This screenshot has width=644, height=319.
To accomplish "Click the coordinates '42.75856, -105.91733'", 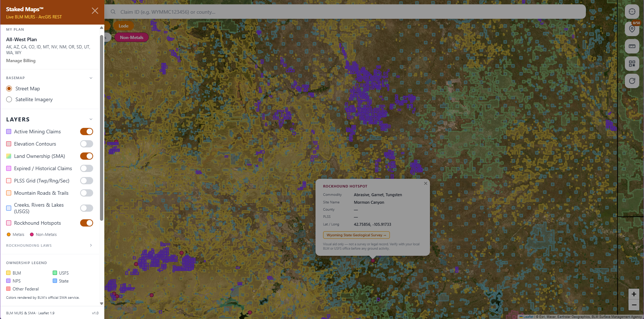I will (373, 224).
